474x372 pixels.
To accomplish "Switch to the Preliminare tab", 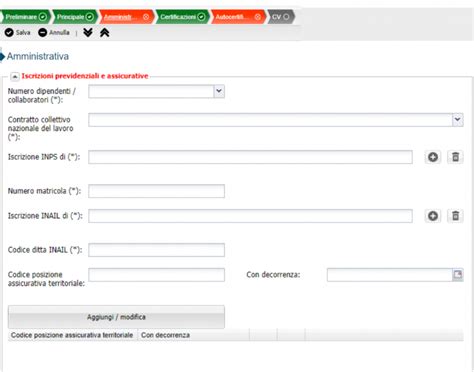I will (x=25, y=17).
